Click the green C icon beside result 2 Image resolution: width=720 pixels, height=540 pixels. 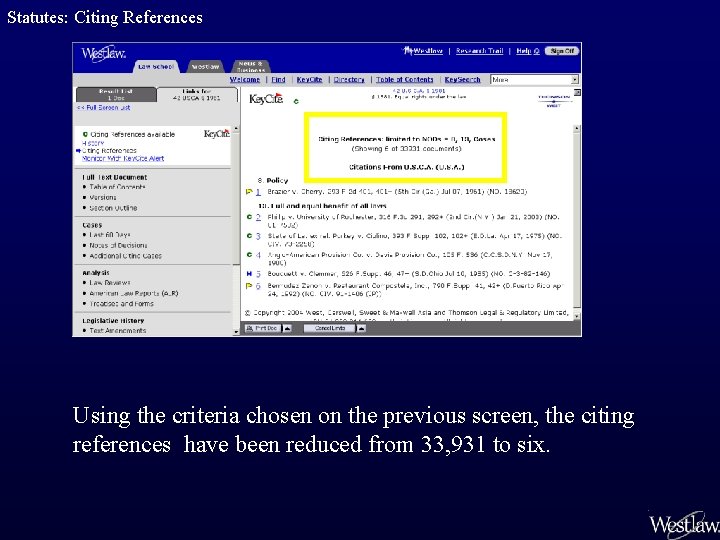249,217
